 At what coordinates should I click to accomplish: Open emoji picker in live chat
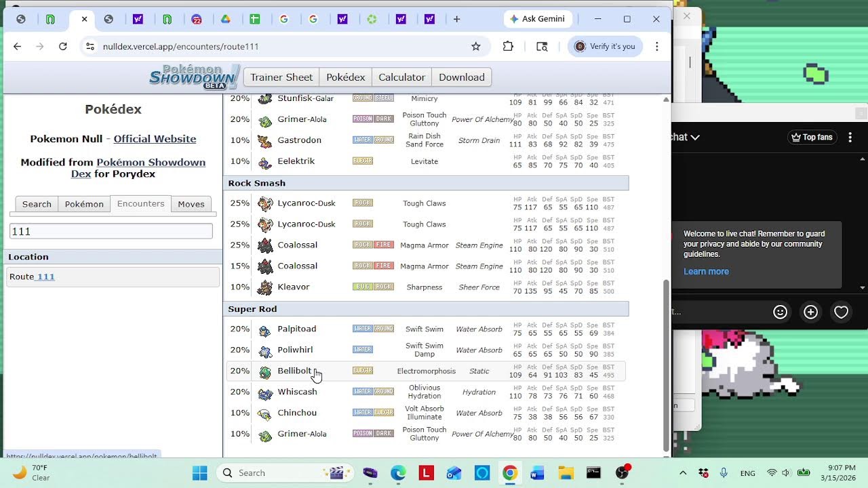(781, 312)
